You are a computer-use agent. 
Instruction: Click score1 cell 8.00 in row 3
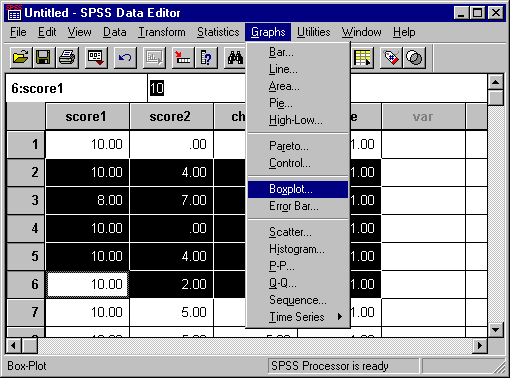[87, 200]
